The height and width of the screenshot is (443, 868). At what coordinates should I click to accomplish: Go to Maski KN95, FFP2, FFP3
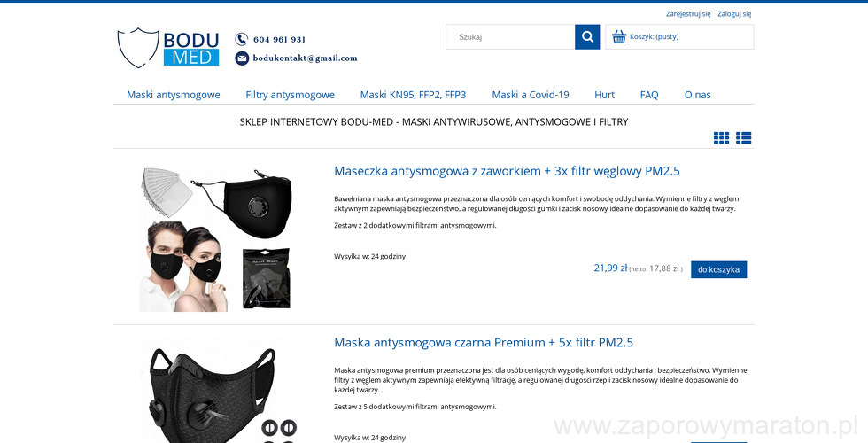pyautogui.click(x=413, y=95)
